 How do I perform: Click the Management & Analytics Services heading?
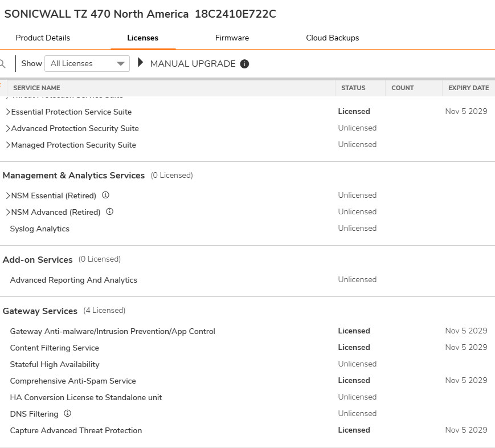point(73,176)
